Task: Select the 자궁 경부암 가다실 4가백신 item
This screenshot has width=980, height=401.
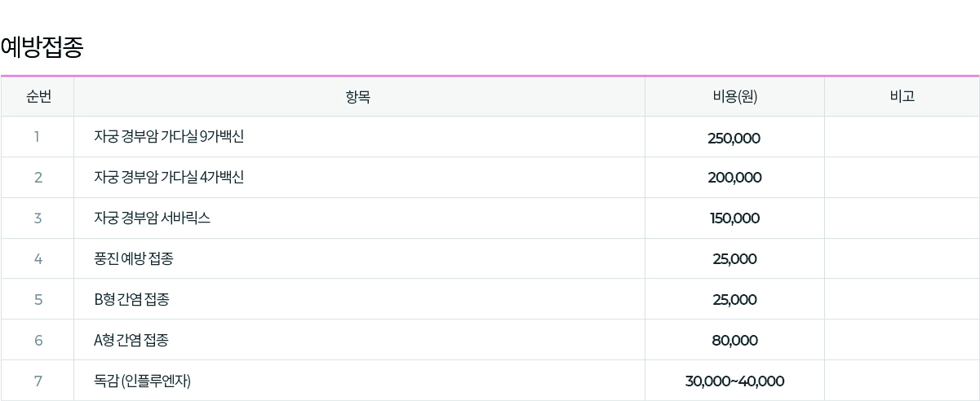Action: tap(169, 178)
